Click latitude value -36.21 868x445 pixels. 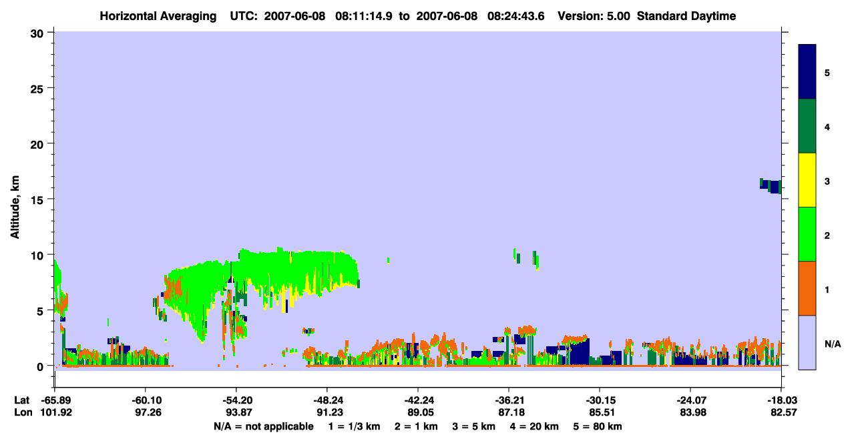509,400
